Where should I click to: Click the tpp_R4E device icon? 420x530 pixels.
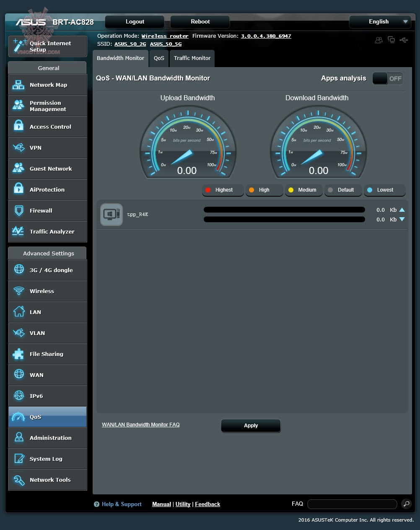(111, 214)
